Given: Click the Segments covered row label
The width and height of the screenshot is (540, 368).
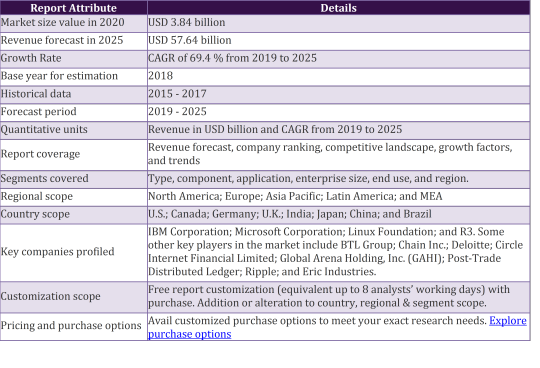Looking at the screenshot, I should click(x=44, y=179).
